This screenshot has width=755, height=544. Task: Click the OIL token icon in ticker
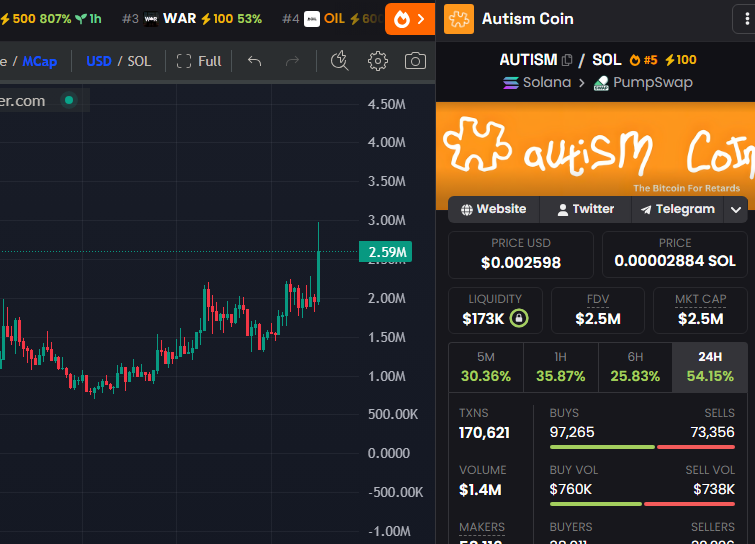coord(312,19)
